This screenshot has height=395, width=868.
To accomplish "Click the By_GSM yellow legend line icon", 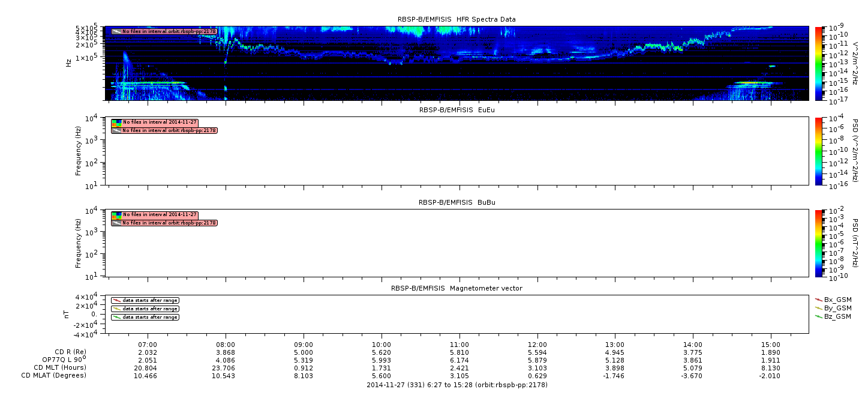I will tap(819, 308).
